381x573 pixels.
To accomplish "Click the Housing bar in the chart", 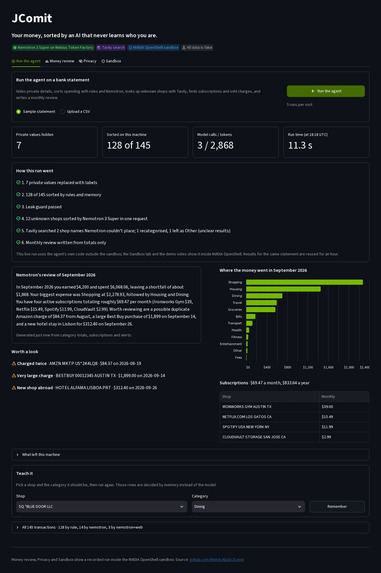I will pyautogui.click(x=283, y=289).
